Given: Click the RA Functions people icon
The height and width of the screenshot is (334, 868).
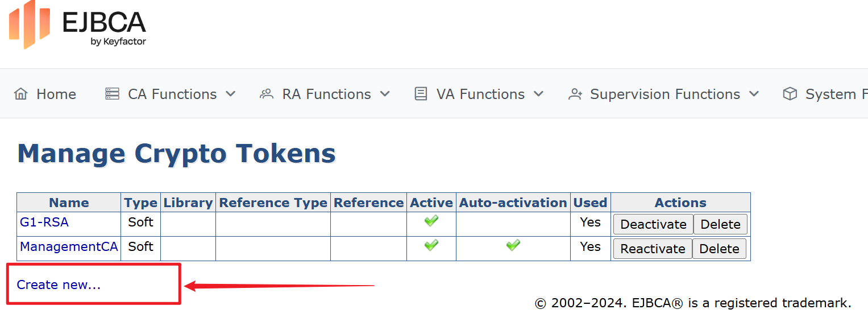Looking at the screenshot, I should point(267,94).
